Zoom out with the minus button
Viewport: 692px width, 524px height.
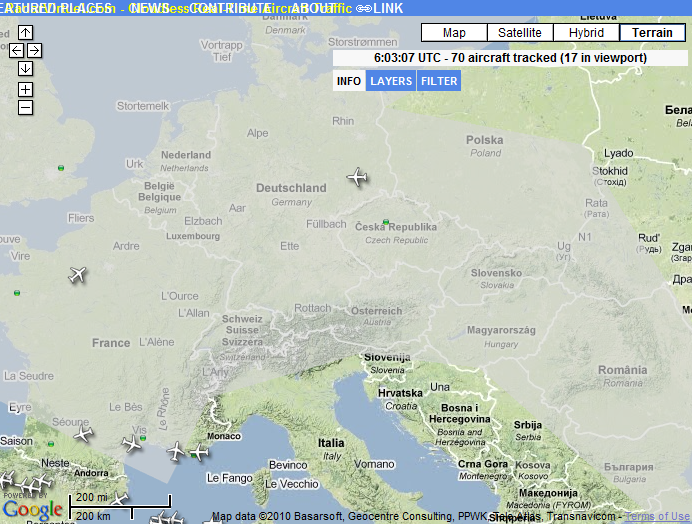25,107
